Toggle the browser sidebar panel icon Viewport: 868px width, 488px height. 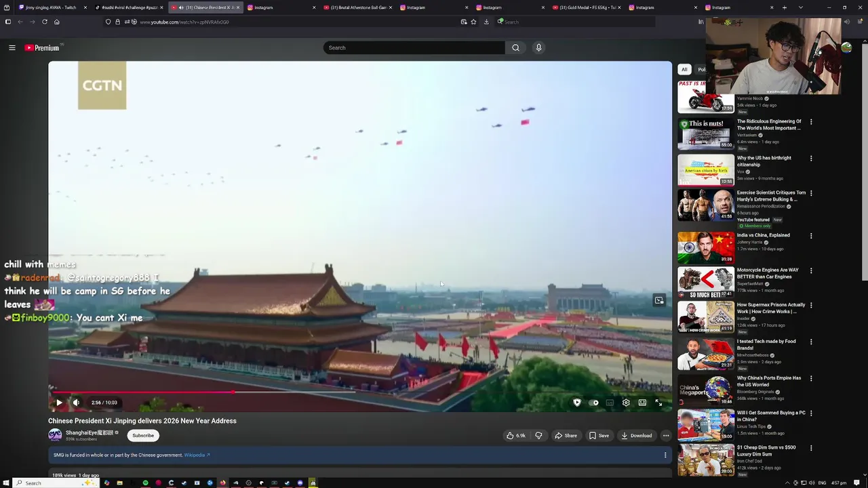7,22
